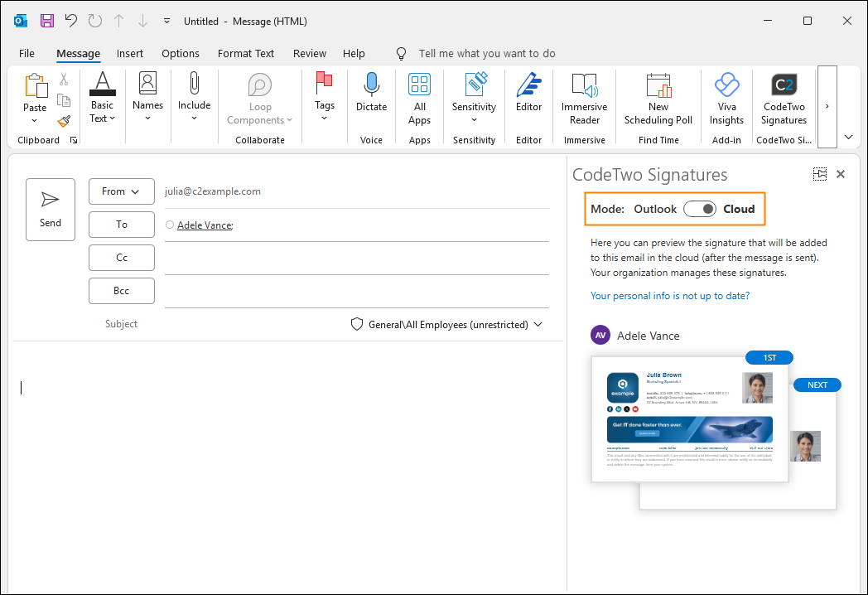
Task: Click the CodeTwo Signatures ribbon button
Action: pos(784,99)
